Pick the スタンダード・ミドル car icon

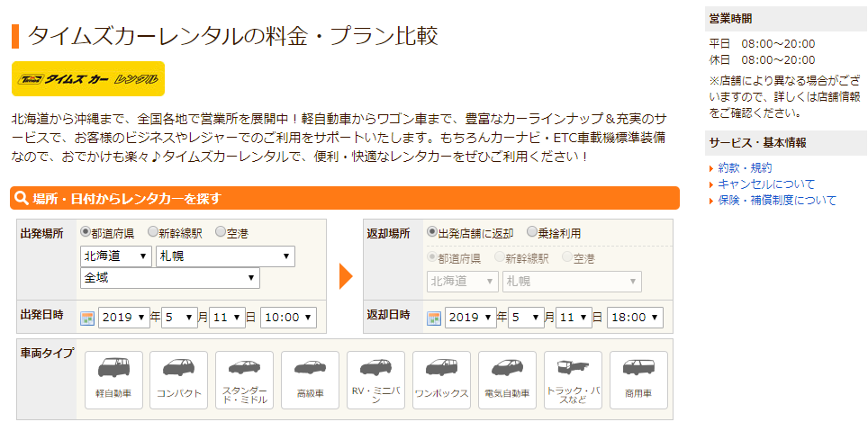coord(245,377)
